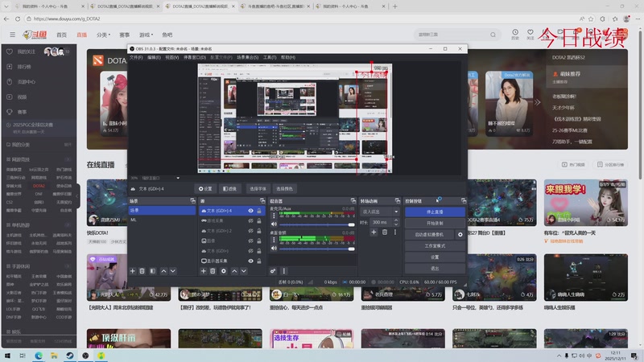Hide the 文本 (GDI+) 4 source

coord(250,211)
